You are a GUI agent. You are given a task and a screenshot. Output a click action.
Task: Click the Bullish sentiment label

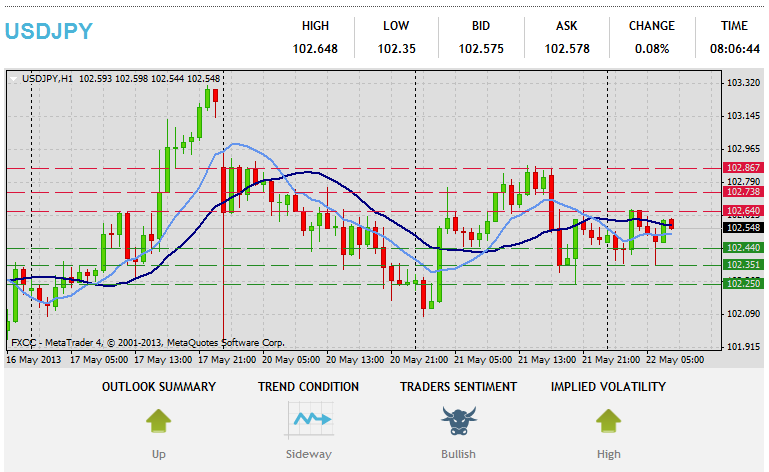tap(459, 454)
